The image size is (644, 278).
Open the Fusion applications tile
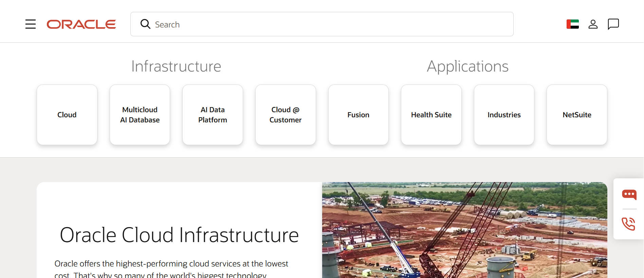click(358, 115)
